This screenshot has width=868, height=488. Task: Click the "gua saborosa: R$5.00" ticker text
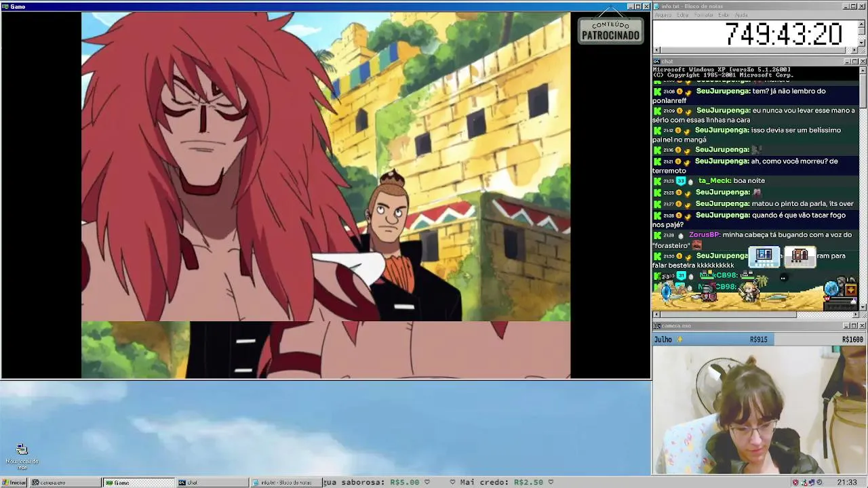pyautogui.click(x=371, y=483)
